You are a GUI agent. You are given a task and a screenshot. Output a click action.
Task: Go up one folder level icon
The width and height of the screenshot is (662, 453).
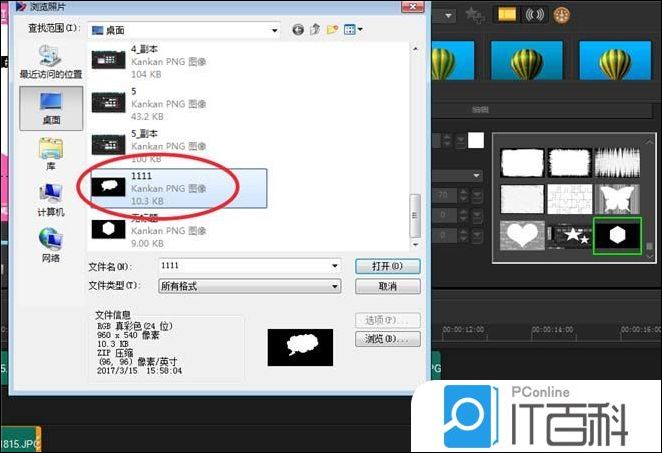pos(315,30)
